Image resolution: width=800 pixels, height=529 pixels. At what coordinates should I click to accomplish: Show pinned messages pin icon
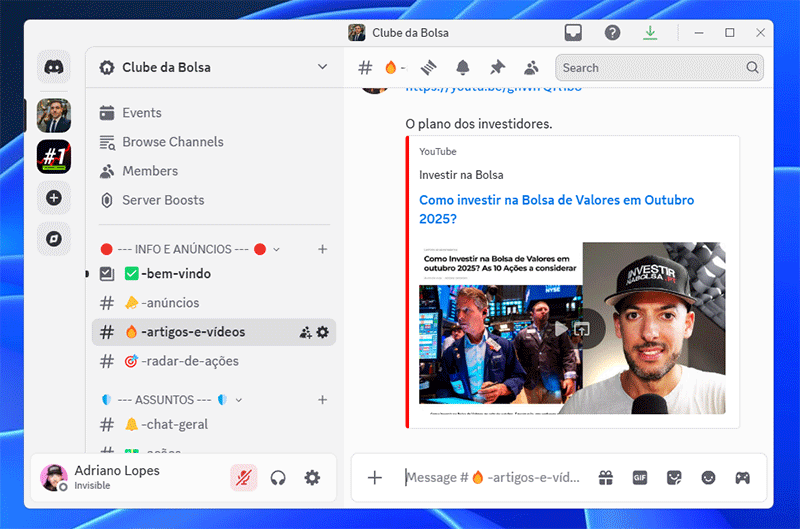pos(497,67)
